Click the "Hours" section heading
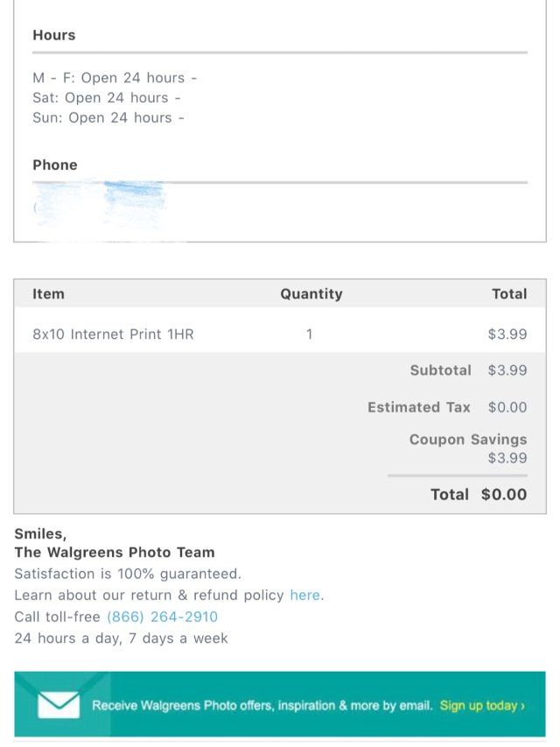This screenshot has height=747, width=560. 54,35
